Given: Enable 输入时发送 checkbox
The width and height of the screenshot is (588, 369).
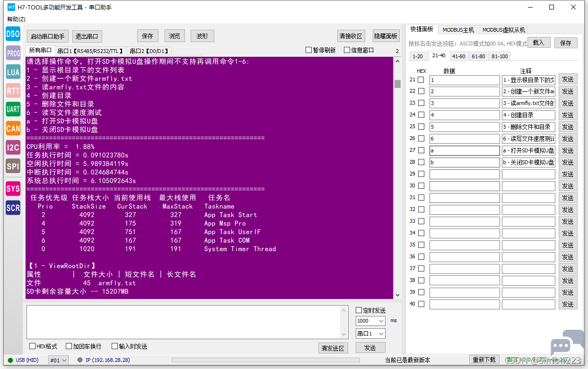Looking at the screenshot, I should tap(114, 346).
